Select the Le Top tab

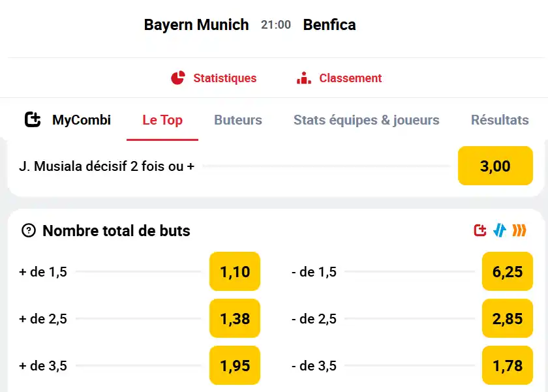[x=162, y=120]
